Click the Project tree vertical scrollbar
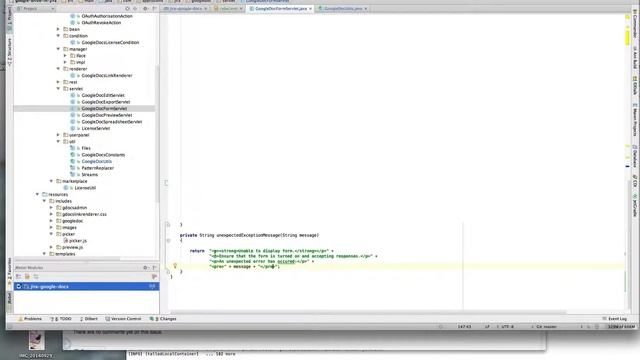The image size is (640, 360). (157, 135)
